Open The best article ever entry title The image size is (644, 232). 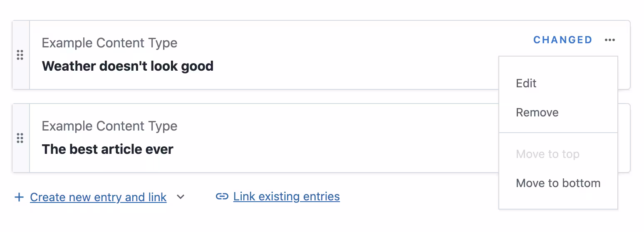(108, 149)
